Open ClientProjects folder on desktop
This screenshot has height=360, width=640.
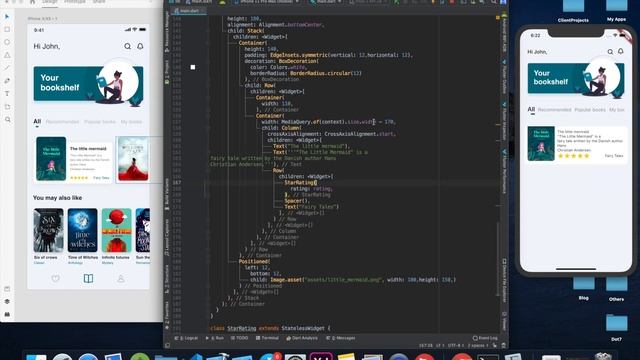point(573,11)
